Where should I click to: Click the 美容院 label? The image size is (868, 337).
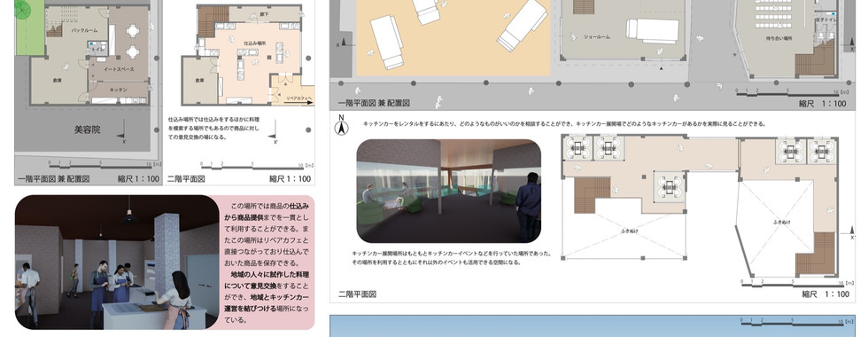coord(87,129)
